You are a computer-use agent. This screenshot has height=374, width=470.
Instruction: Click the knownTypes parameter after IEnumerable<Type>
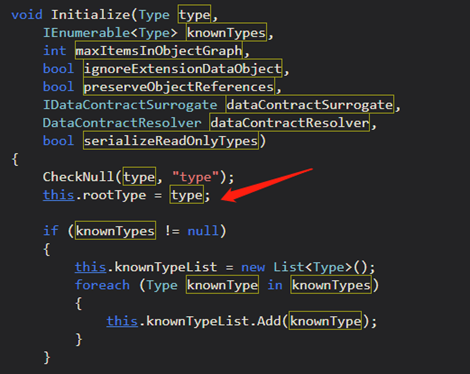pos(226,32)
